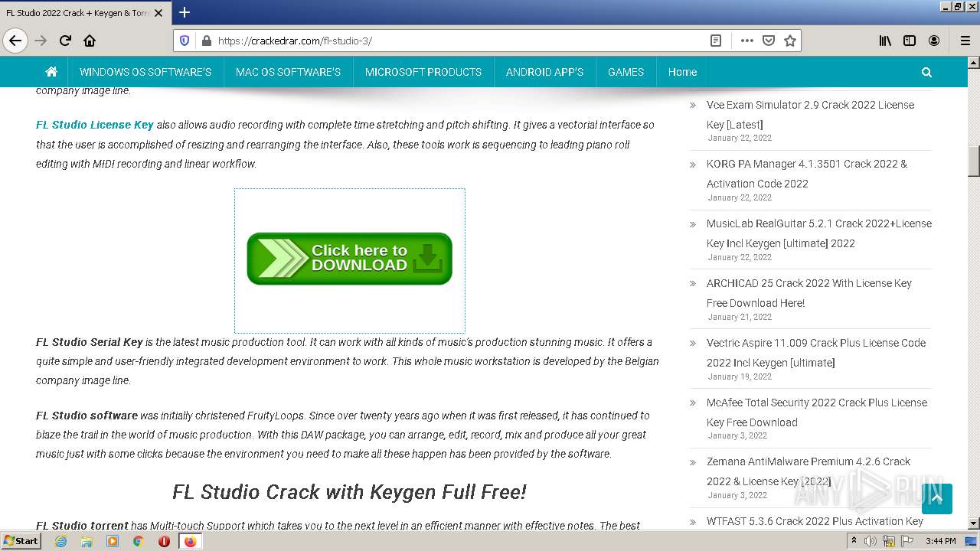980x551 pixels.
Task: Check the 3:44 PM taskbar clock
Action: (940, 541)
